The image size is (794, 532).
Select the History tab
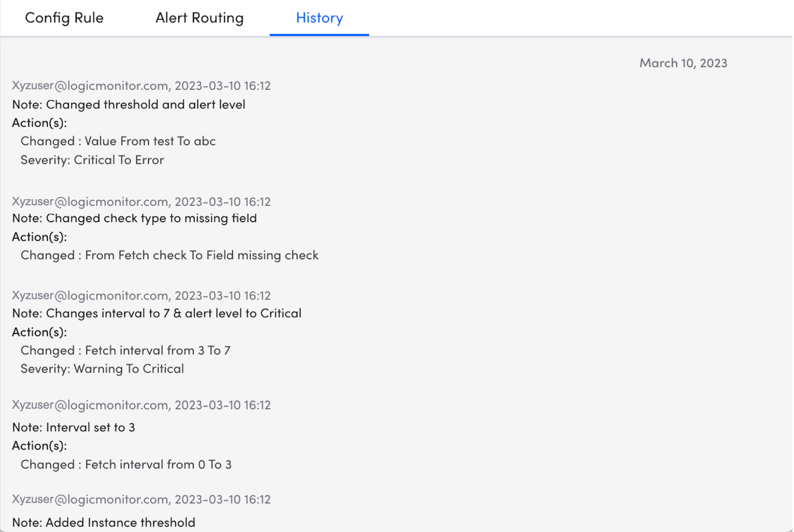319,18
